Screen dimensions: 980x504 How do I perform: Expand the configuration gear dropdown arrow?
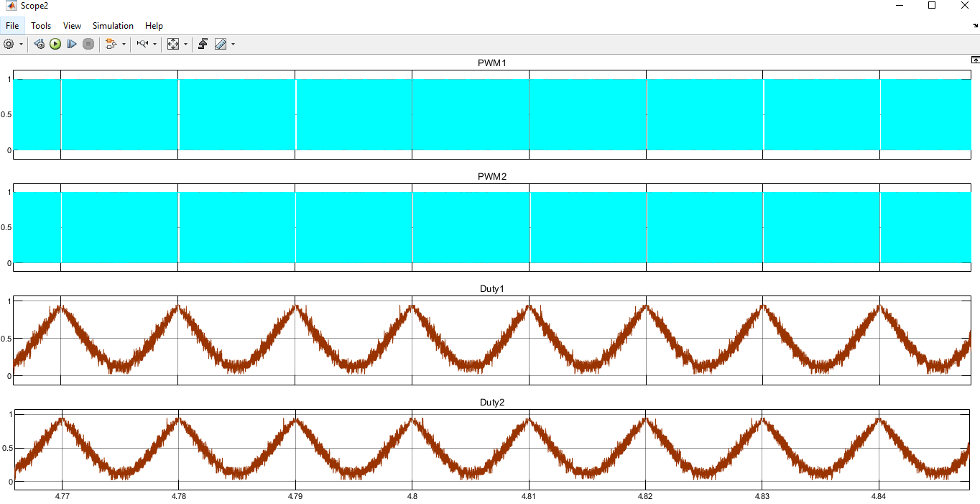(x=21, y=45)
